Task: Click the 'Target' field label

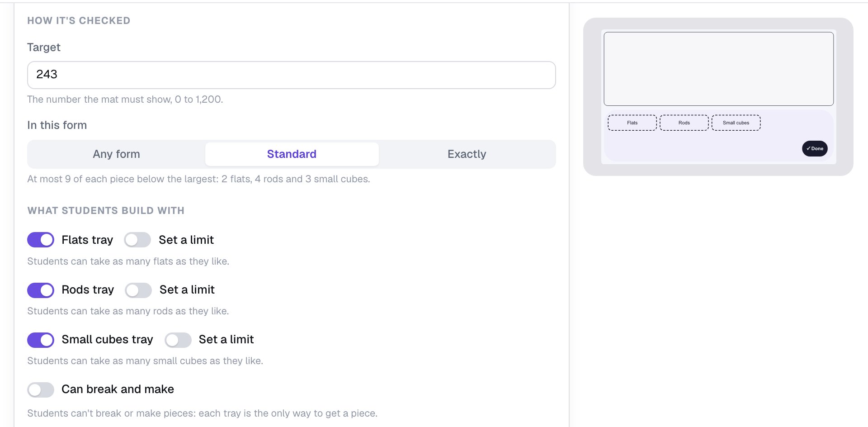Action: 44,47
